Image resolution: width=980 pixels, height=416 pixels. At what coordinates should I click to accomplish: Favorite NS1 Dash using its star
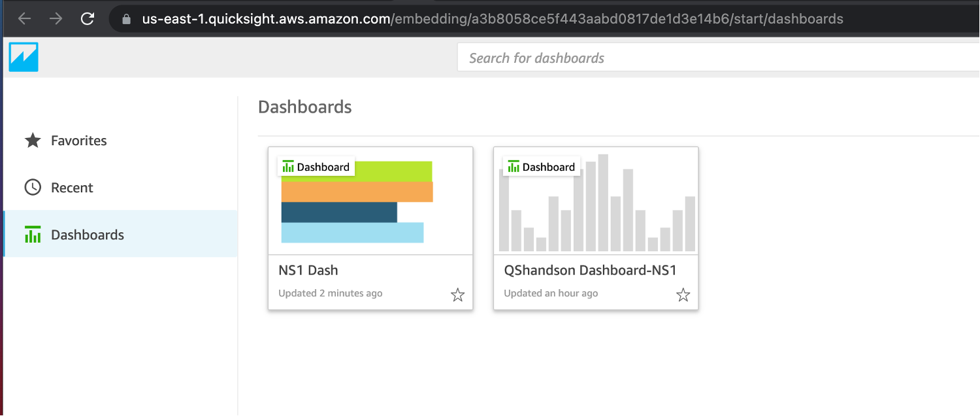pyautogui.click(x=458, y=295)
